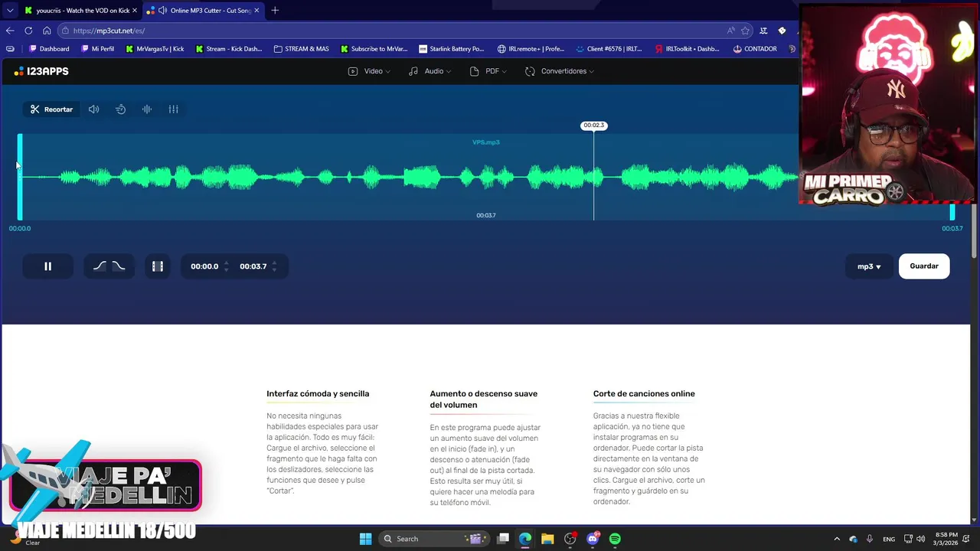The width and height of the screenshot is (980, 551).
Task: Select the Recortar trim tool
Action: pos(51,109)
